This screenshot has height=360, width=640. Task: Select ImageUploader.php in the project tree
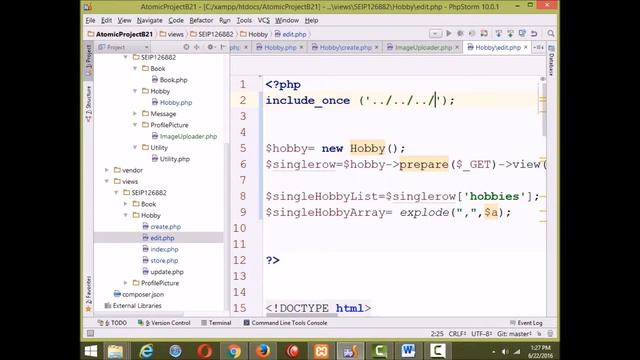(184, 136)
